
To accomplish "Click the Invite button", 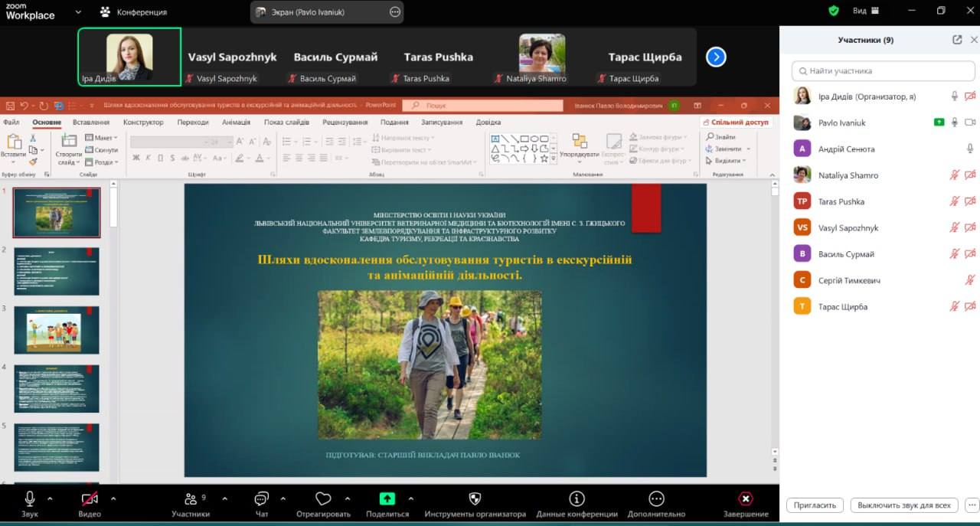I will pyautogui.click(x=815, y=505).
